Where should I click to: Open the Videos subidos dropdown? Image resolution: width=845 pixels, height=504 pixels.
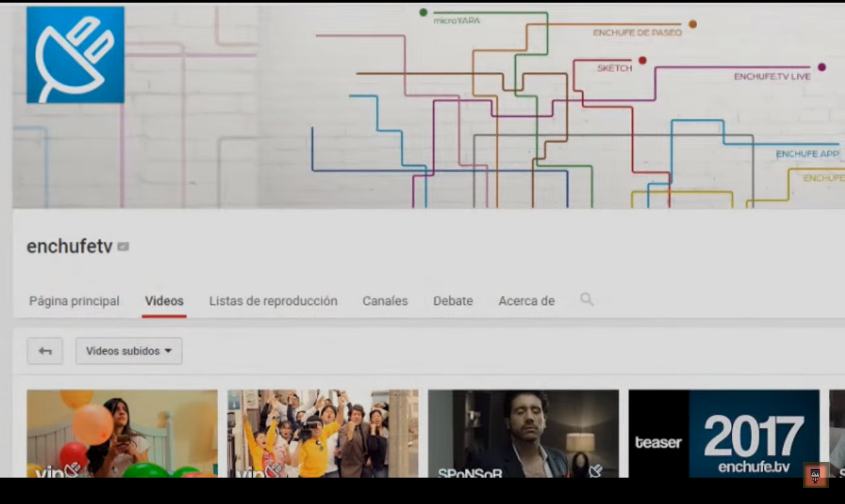[x=129, y=351]
